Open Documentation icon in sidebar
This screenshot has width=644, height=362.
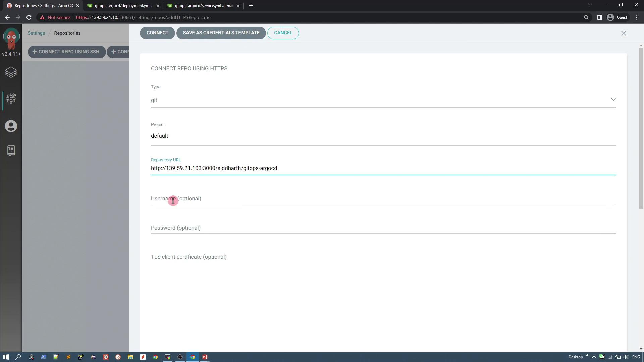(x=11, y=150)
